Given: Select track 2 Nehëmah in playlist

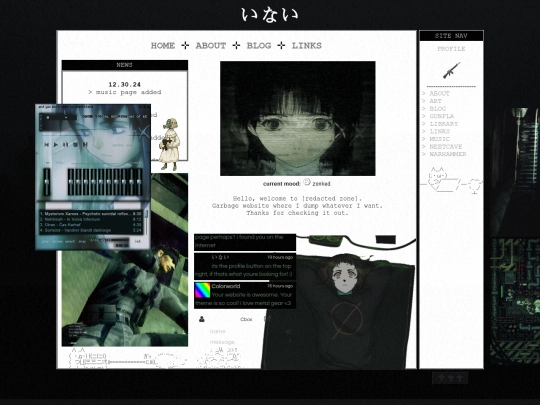Looking at the screenshot, I should point(91,219).
